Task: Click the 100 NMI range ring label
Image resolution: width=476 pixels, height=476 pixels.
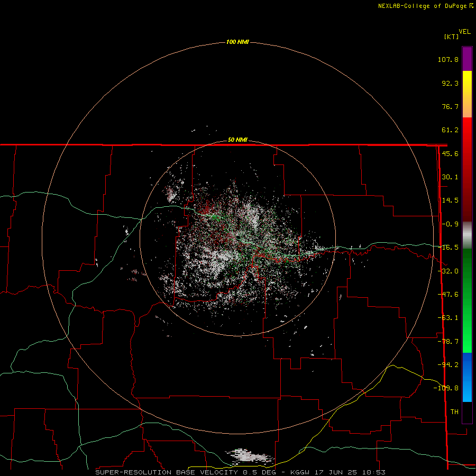Action: coord(237,42)
